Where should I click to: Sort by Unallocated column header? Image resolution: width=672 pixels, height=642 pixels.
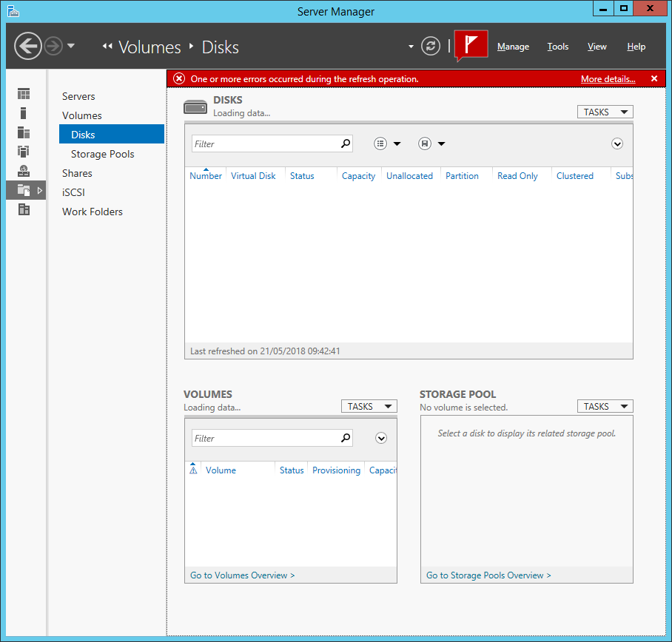[410, 175]
